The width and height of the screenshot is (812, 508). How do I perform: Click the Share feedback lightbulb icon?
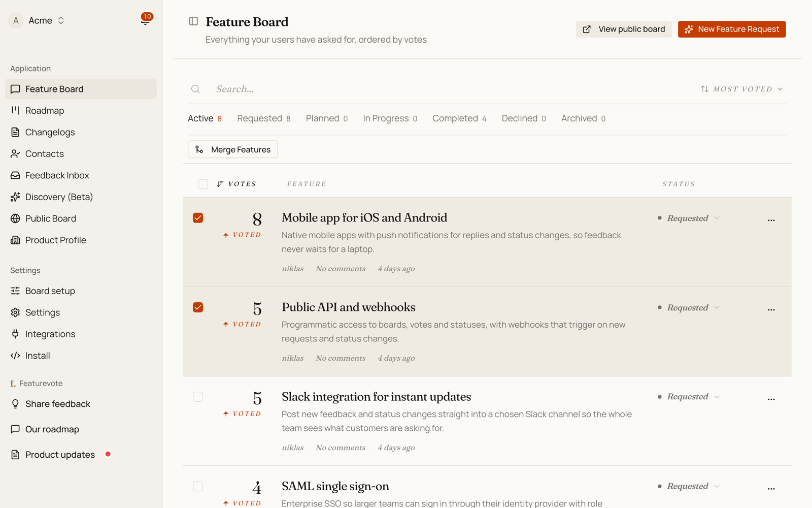click(x=15, y=404)
